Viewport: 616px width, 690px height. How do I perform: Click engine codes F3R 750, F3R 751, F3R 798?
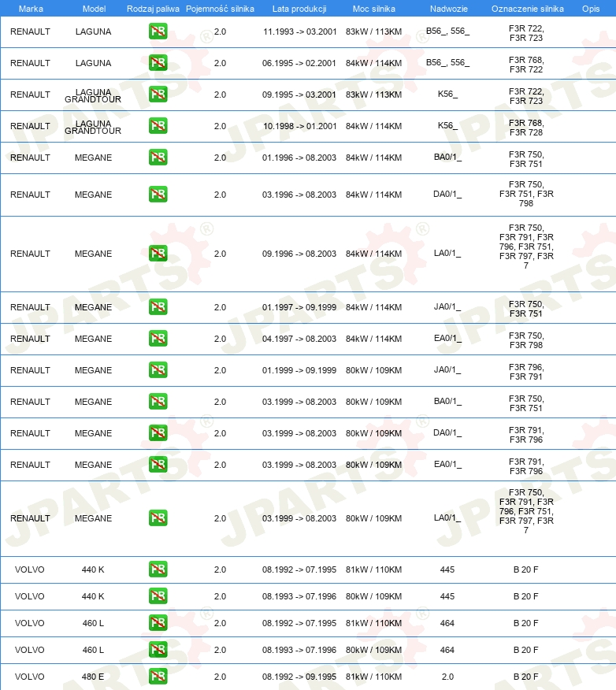526,194
